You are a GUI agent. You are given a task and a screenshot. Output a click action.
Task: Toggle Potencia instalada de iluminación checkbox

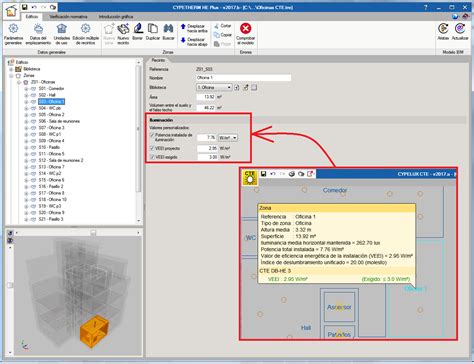tap(152, 135)
